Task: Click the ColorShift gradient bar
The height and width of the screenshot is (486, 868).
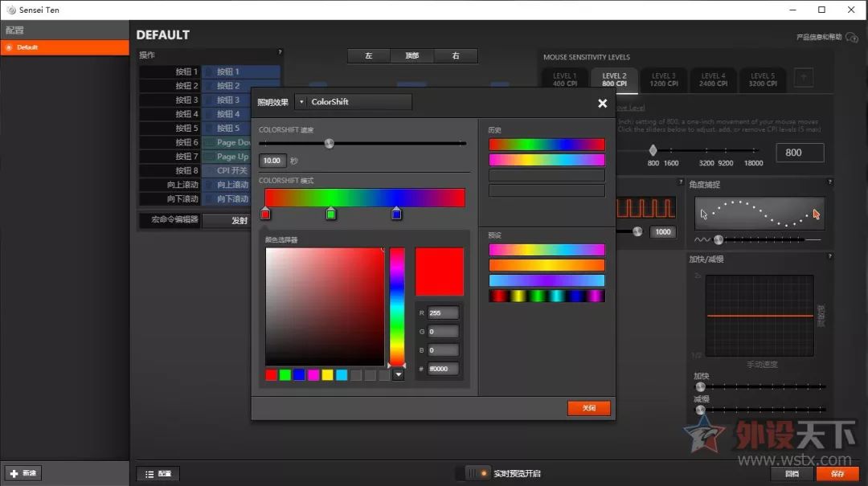Action: point(365,198)
